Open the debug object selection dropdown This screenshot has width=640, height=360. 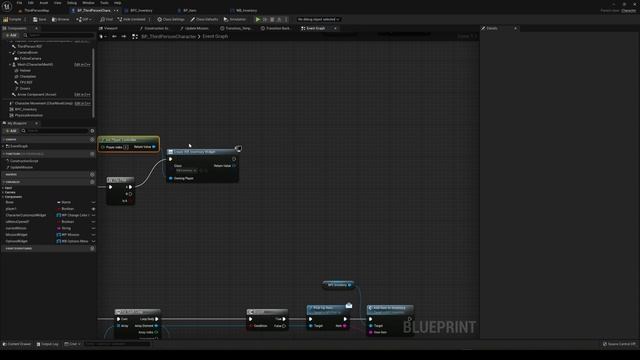coord(318,19)
